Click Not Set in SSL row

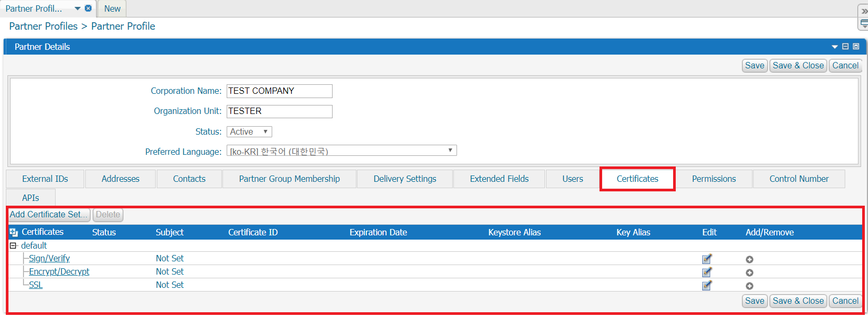tap(169, 285)
